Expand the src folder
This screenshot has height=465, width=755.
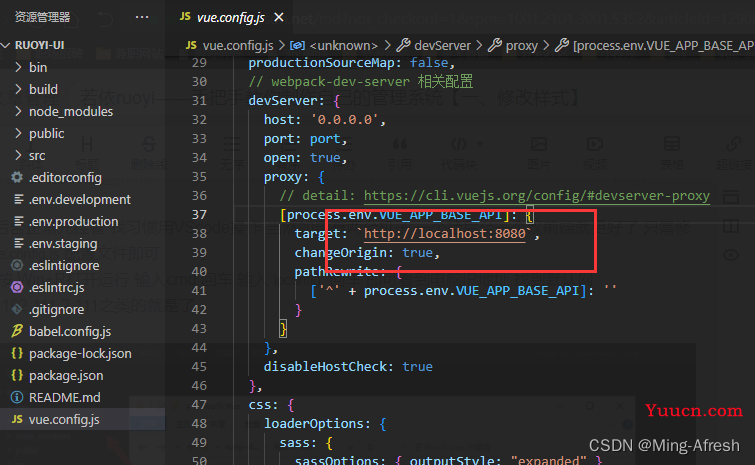[18, 155]
